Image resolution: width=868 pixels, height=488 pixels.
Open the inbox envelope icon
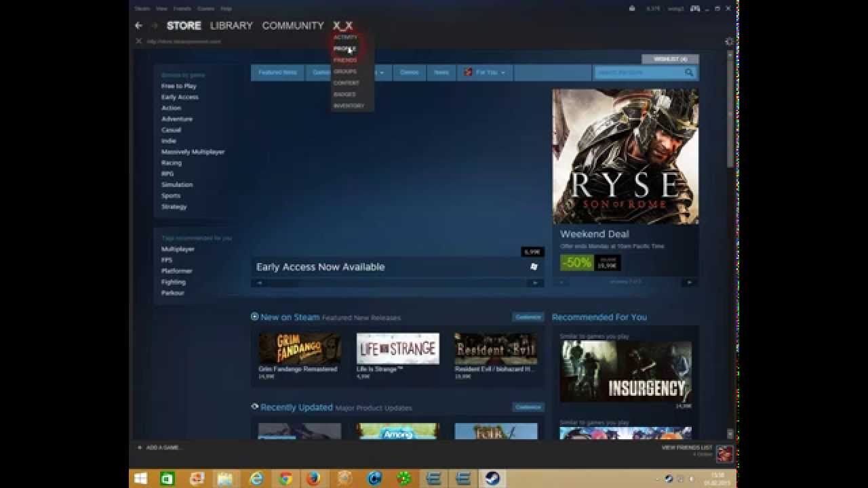(x=632, y=9)
